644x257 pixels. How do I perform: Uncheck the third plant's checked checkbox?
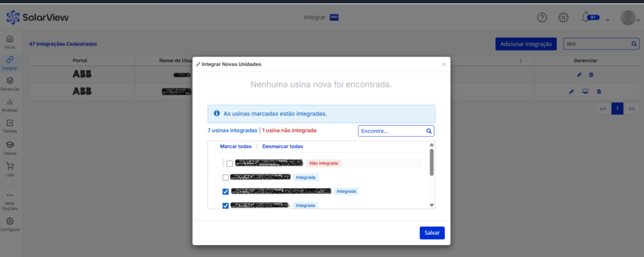coord(226,192)
